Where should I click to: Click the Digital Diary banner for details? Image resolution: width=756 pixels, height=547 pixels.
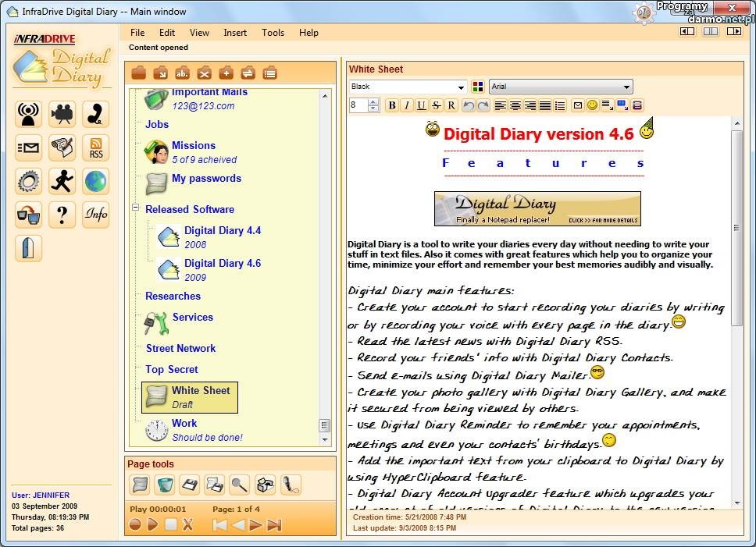click(x=537, y=209)
